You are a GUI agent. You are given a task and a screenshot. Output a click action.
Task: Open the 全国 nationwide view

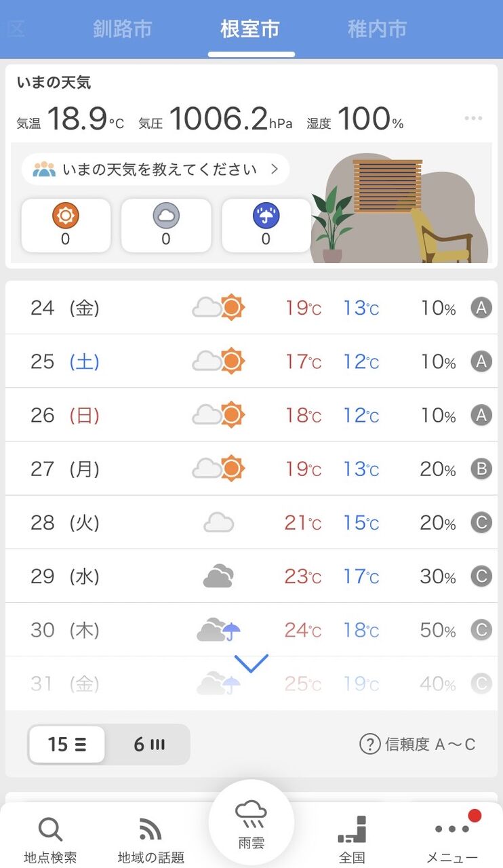[352, 840]
